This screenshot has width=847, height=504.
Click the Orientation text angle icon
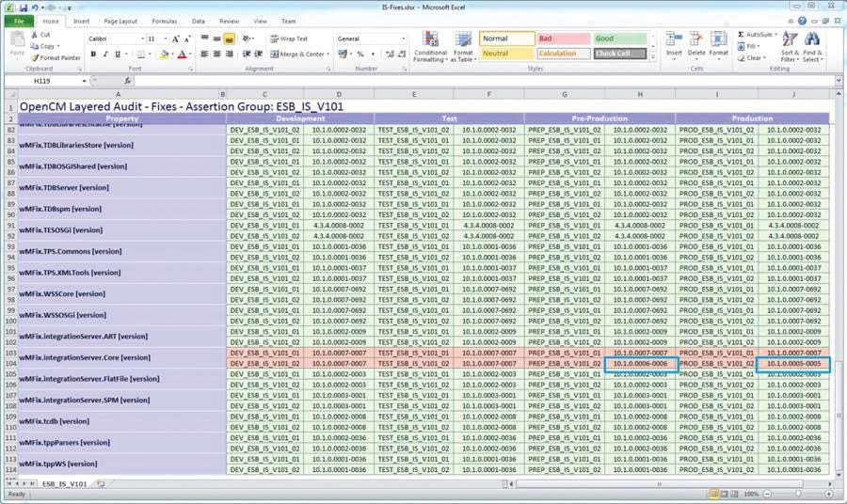(x=247, y=39)
